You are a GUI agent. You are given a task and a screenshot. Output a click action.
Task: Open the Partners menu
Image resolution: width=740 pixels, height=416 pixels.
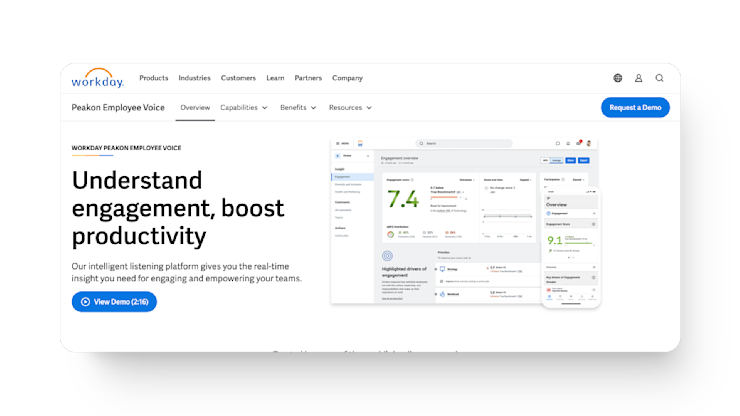[x=308, y=78]
